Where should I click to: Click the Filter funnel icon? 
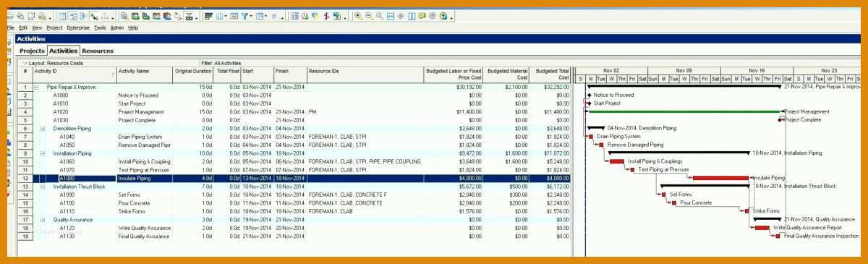pyautogui.click(x=244, y=15)
